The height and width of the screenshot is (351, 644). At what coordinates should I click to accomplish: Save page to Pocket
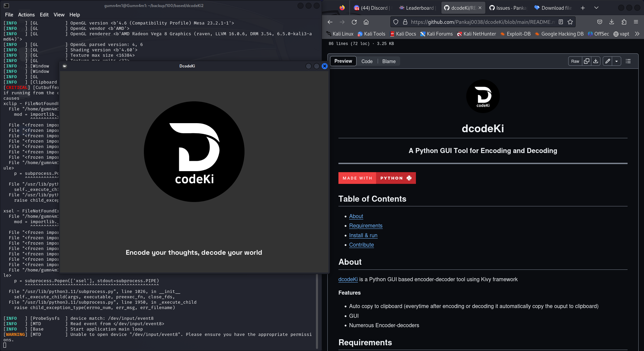600,22
